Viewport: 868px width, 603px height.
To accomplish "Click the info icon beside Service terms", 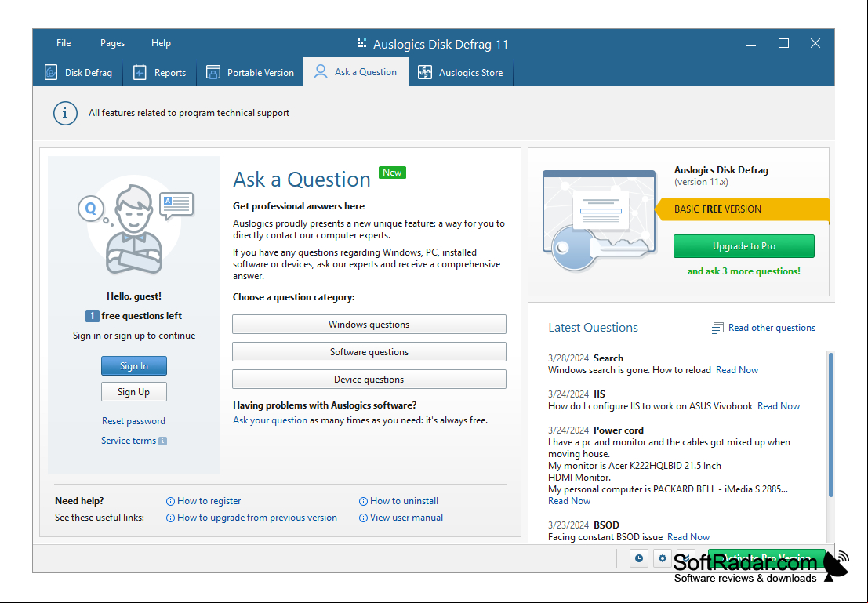I will (163, 441).
